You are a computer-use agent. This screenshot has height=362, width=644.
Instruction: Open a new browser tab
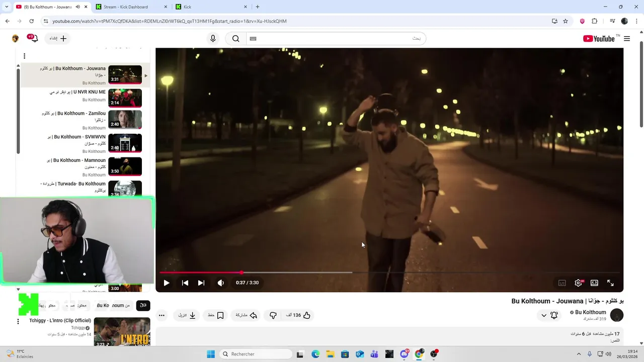click(x=258, y=7)
